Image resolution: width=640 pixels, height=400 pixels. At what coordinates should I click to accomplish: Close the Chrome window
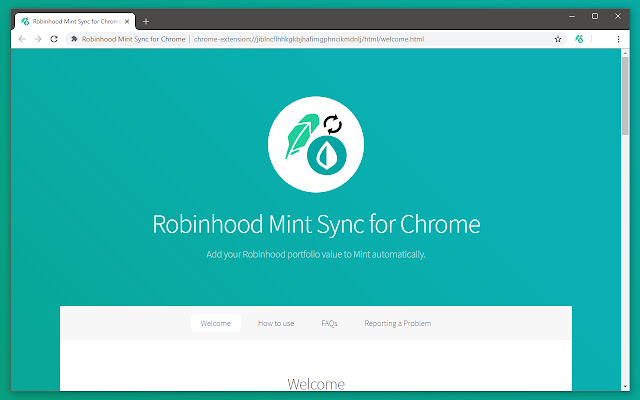pyautogui.click(x=618, y=16)
